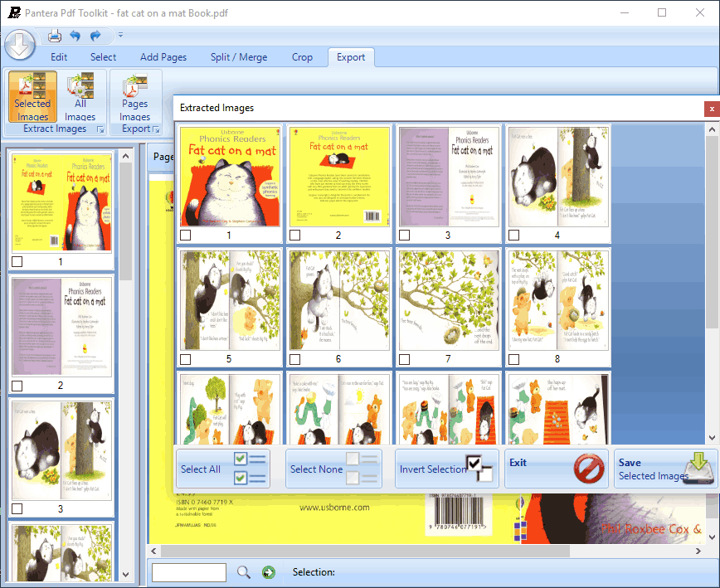
Task: Close the Extracted Images dialog
Action: (712, 109)
